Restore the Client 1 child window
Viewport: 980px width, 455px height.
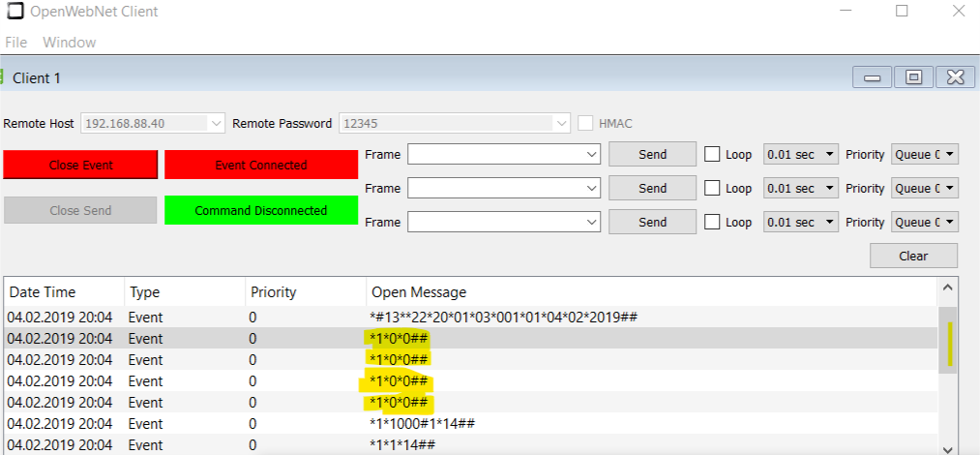coord(914,77)
